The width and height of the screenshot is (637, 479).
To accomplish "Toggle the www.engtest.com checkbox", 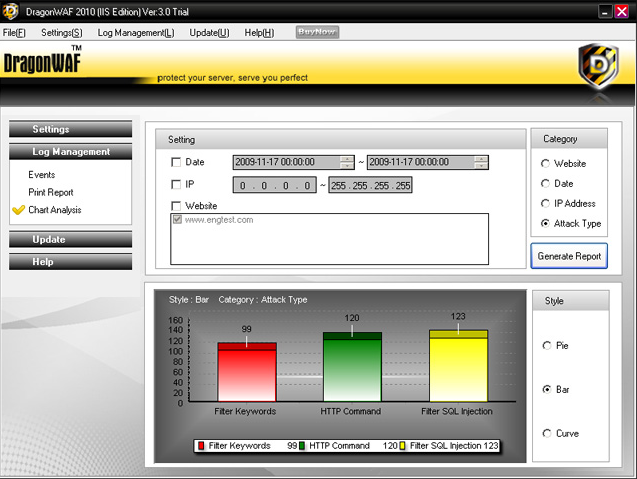I will 177,220.
